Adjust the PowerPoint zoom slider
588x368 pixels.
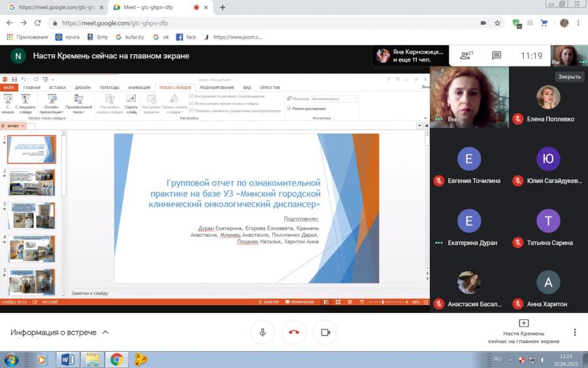pos(382,302)
